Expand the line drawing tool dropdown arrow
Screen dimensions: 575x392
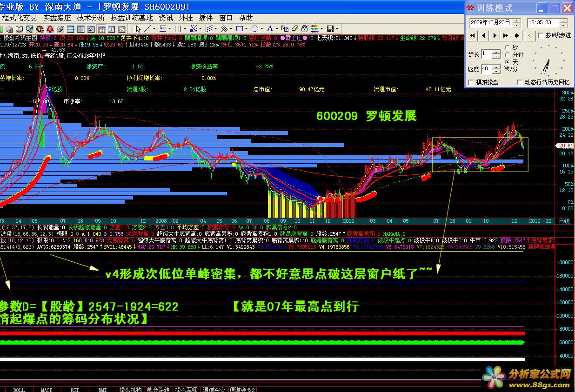(x=155, y=28)
